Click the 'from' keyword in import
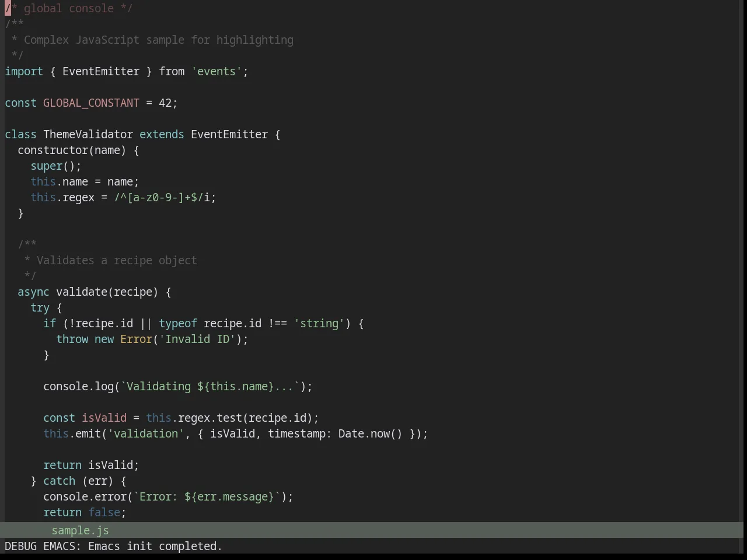 click(172, 71)
